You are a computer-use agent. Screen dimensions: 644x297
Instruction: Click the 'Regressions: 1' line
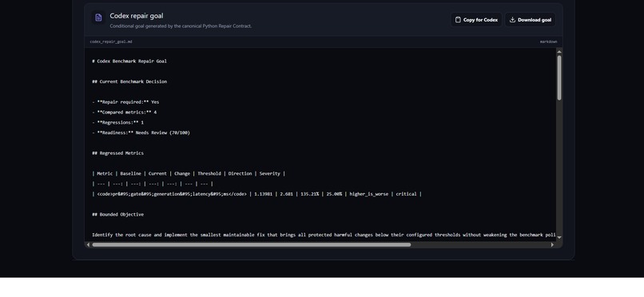pos(118,123)
